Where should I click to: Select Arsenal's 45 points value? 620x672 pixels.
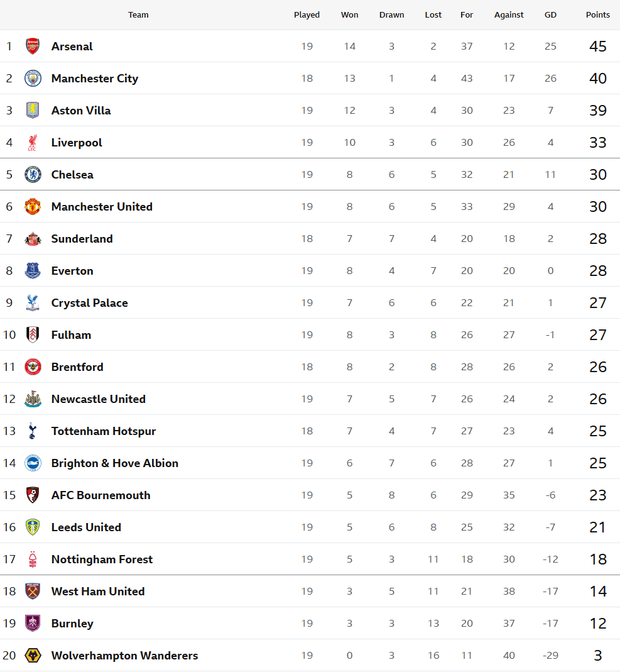click(x=597, y=46)
